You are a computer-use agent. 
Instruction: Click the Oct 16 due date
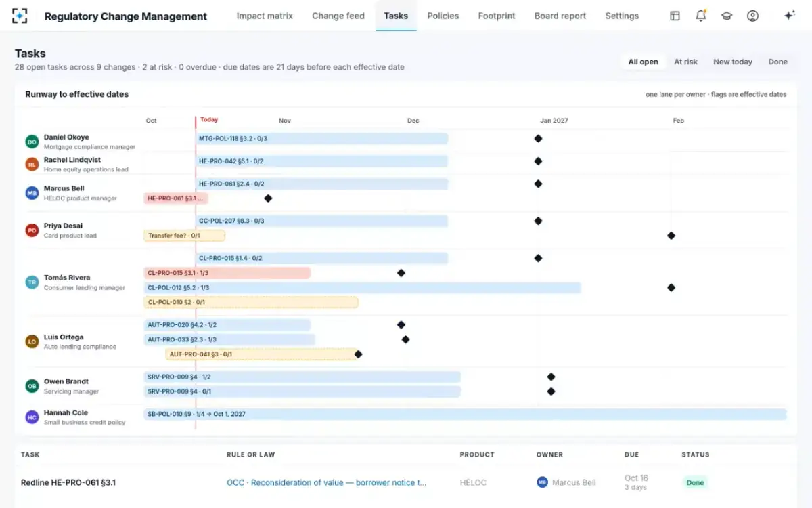636,478
